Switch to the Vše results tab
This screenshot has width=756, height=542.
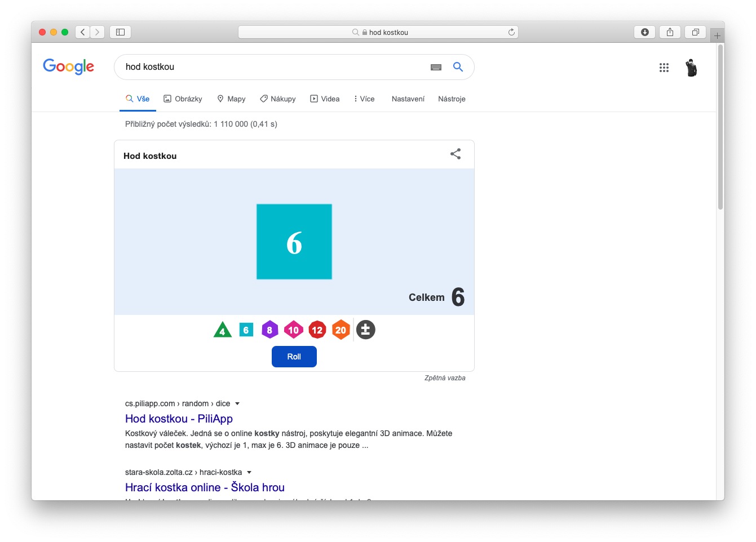tap(138, 99)
